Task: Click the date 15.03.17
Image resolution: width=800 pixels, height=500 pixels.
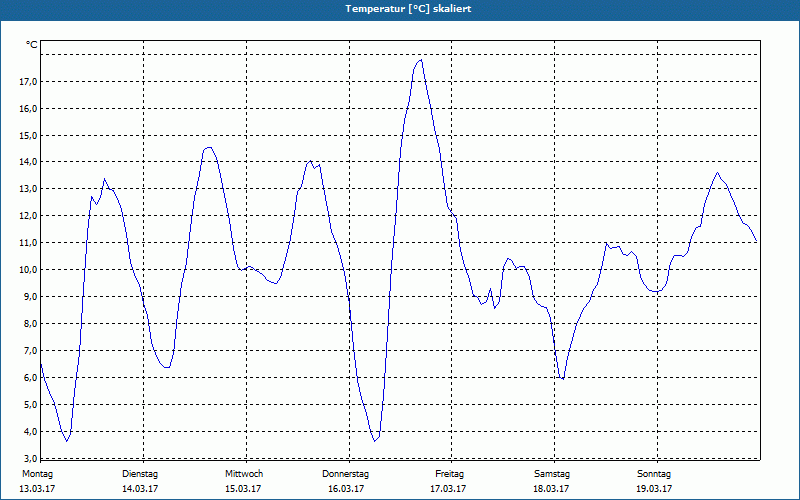Action: click(x=243, y=489)
